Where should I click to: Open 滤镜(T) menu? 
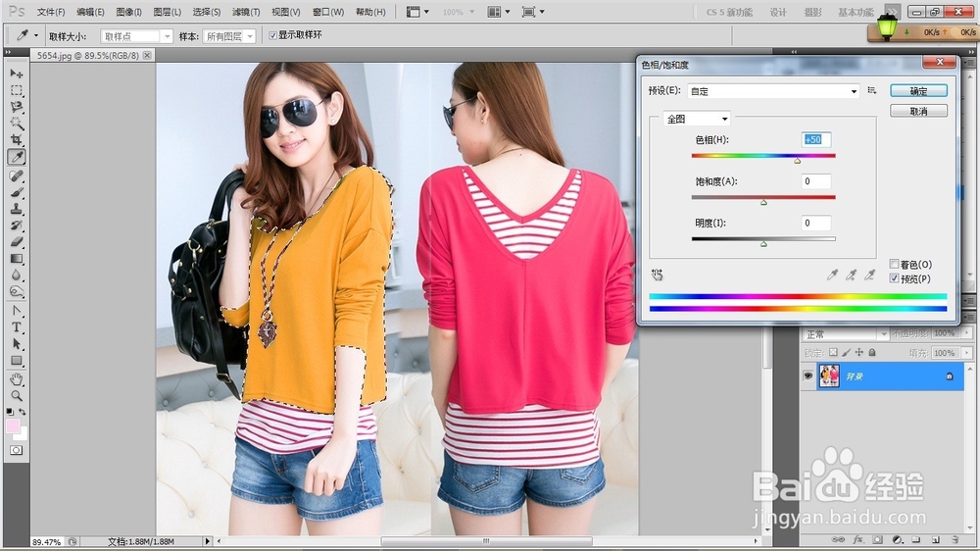[246, 12]
